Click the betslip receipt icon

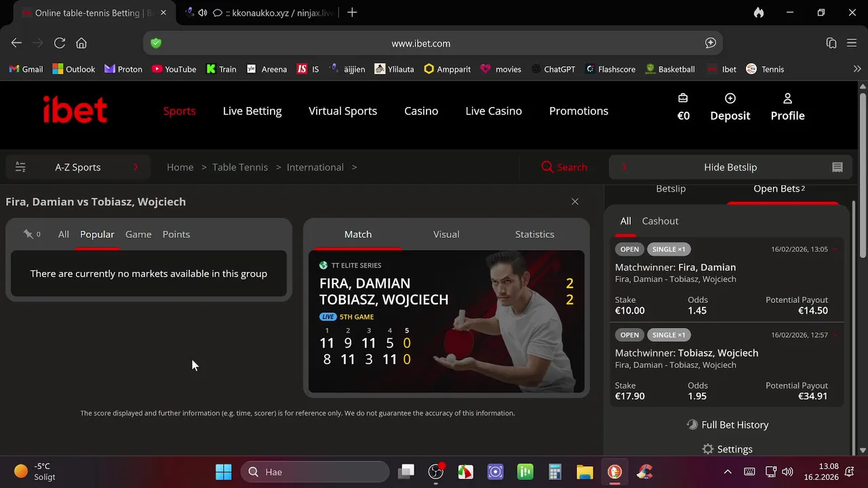click(x=837, y=167)
